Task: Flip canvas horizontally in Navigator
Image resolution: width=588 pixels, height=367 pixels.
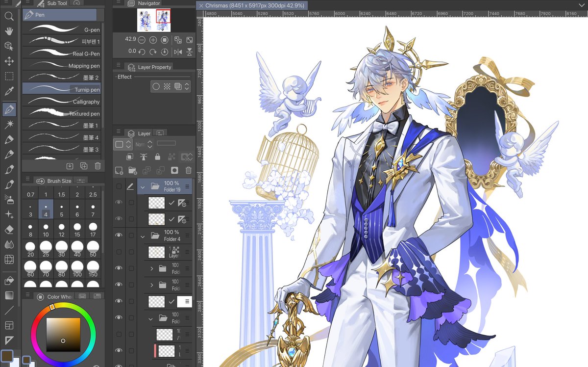Action: tap(178, 52)
